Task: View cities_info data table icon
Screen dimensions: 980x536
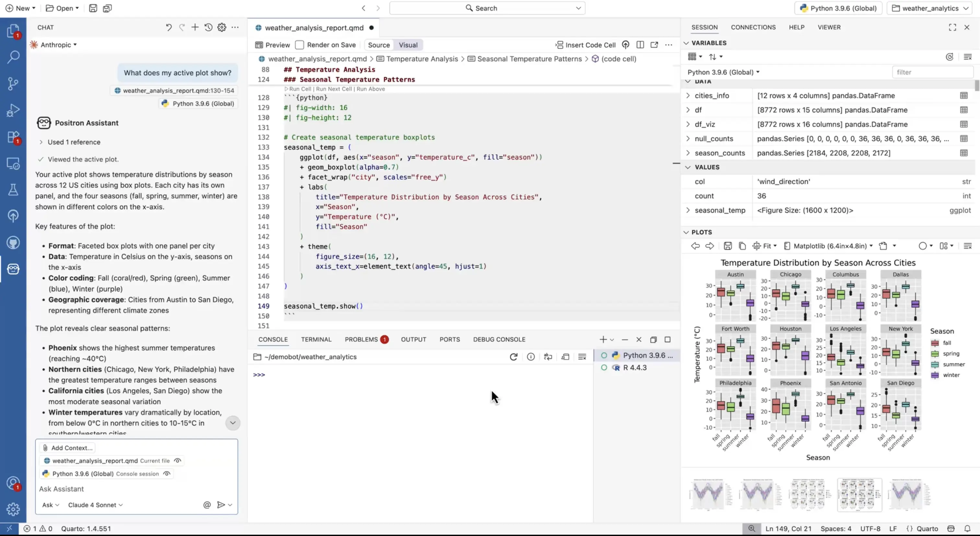Action: pos(964,96)
